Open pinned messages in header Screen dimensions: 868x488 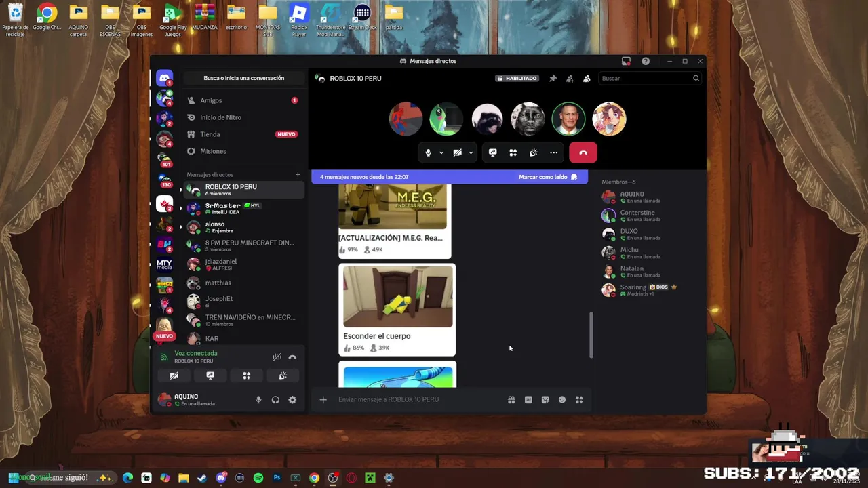point(553,78)
